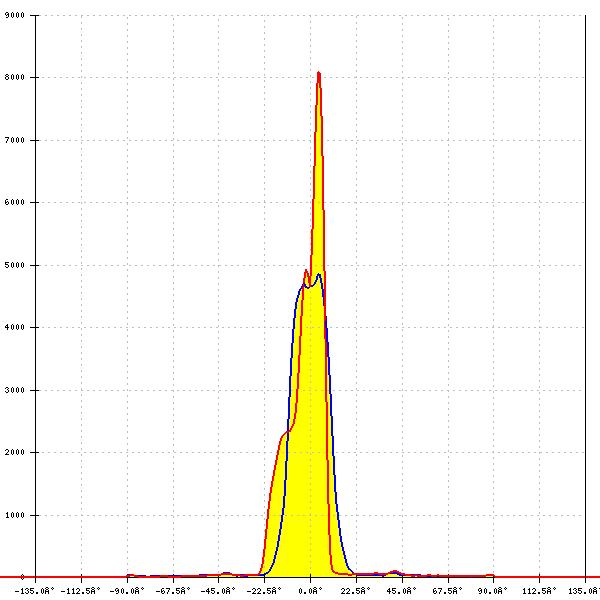
Task: Click the -22.5° x-axis label
Action: [264, 591]
